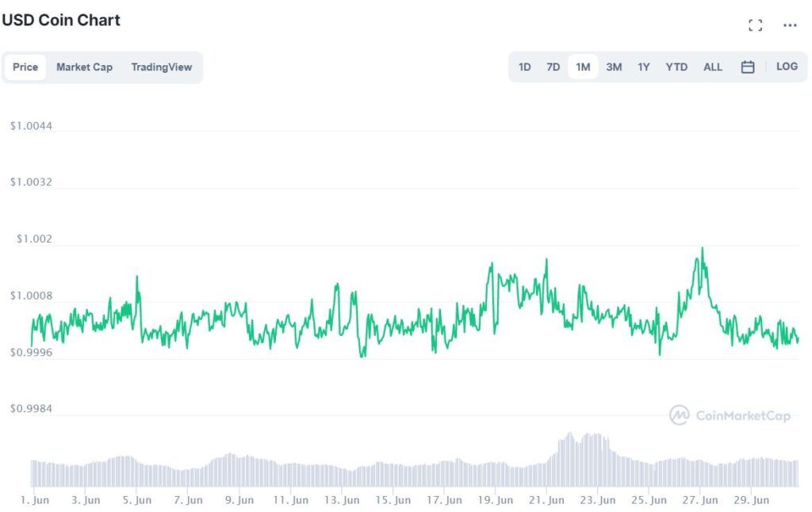
Task: Select the YTD time range
Action: pyautogui.click(x=676, y=67)
